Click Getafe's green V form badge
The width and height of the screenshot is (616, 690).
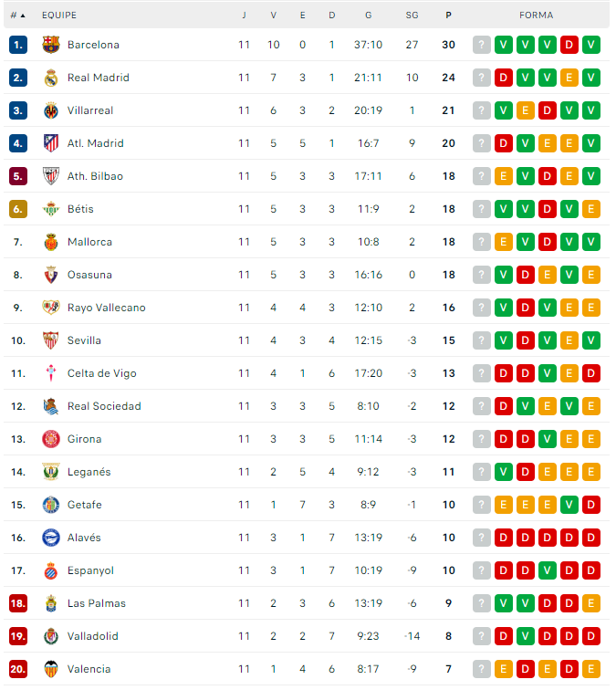click(569, 505)
